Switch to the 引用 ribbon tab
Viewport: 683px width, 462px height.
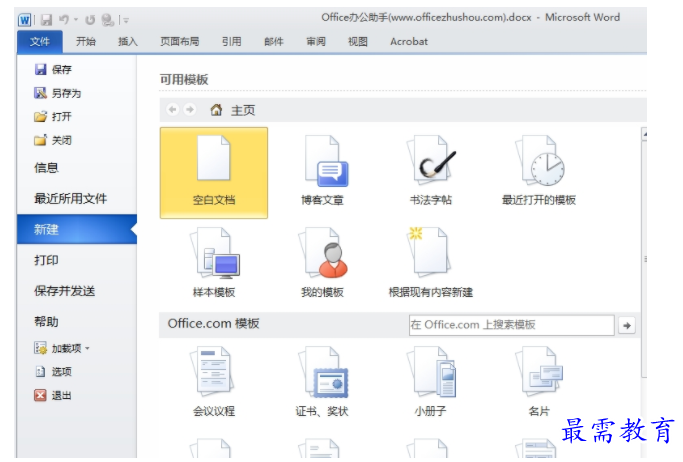coord(231,42)
